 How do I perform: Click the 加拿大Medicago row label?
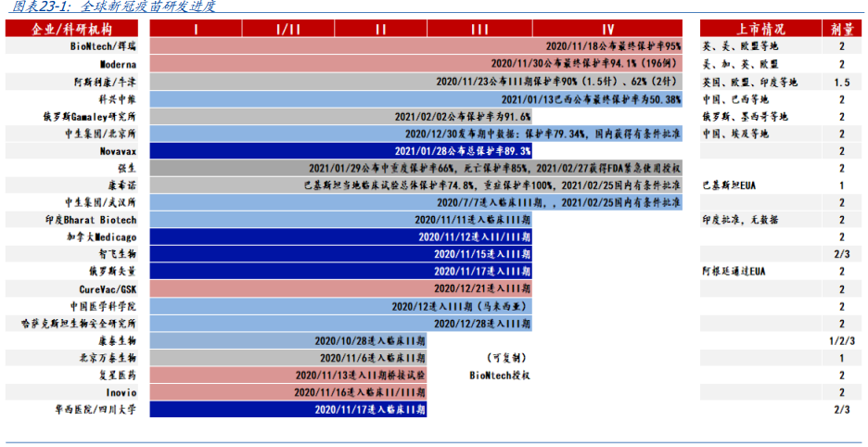tap(102, 237)
